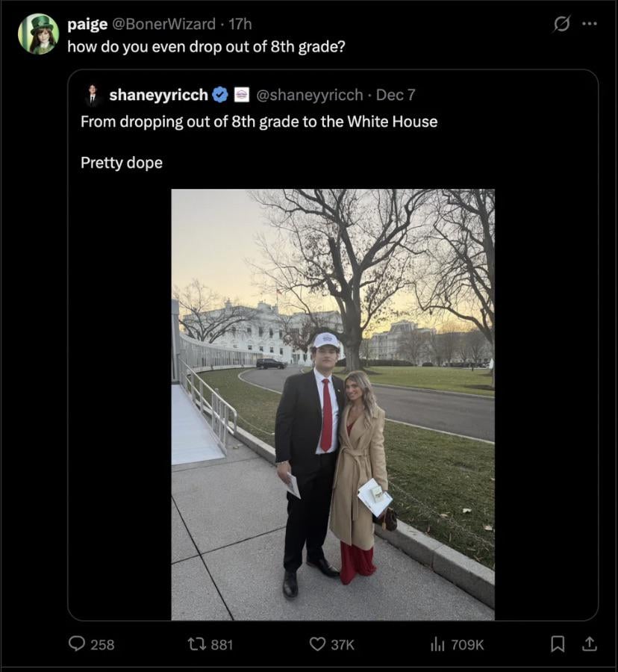618x672 pixels.
Task: Click the blue verified checkmark badge
Action: pos(220,95)
